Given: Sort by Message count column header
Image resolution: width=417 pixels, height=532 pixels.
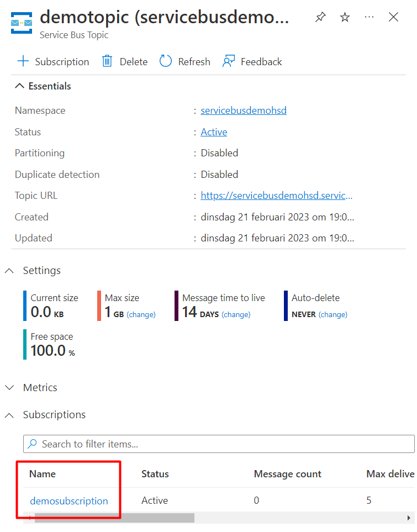Looking at the screenshot, I should click(x=287, y=474).
